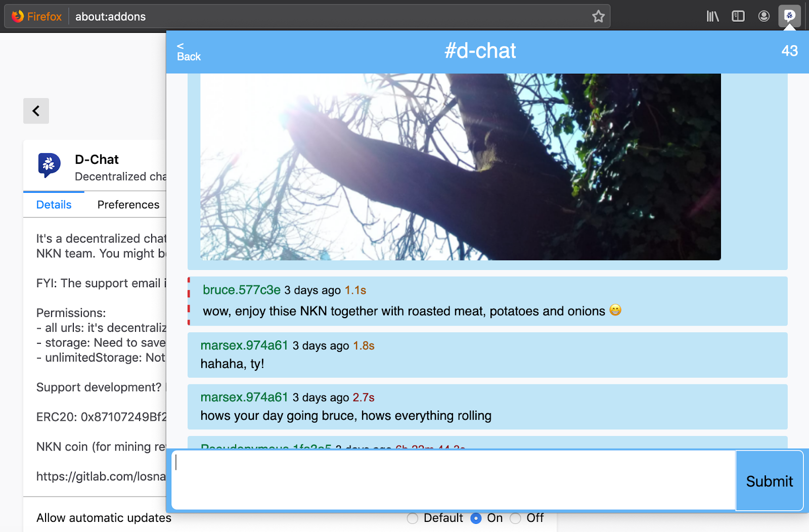Go Back from the #d-chat channel
The height and width of the screenshot is (532, 809).
189,52
